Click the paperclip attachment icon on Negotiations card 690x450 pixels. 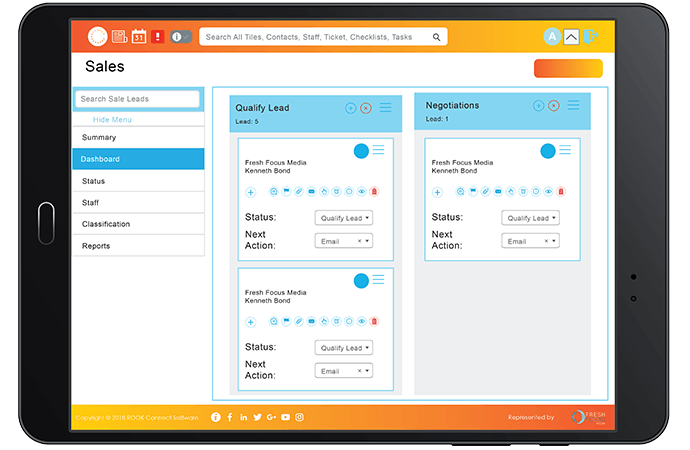(x=484, y=191)
